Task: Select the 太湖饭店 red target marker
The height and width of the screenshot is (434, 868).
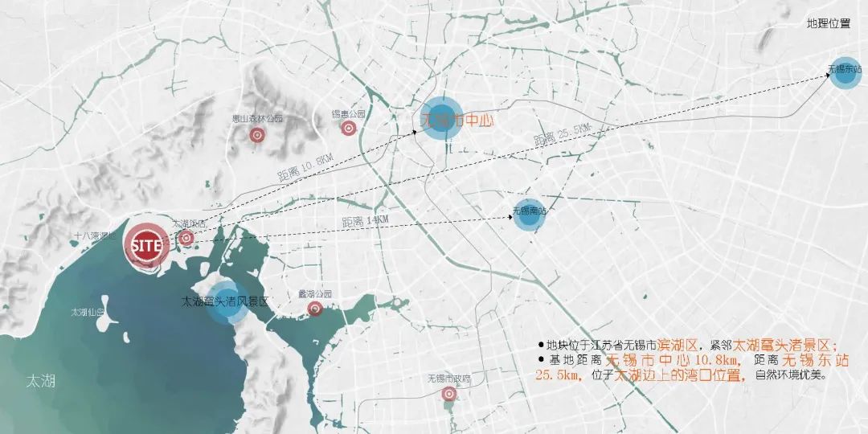Action: tap(186, 237)
